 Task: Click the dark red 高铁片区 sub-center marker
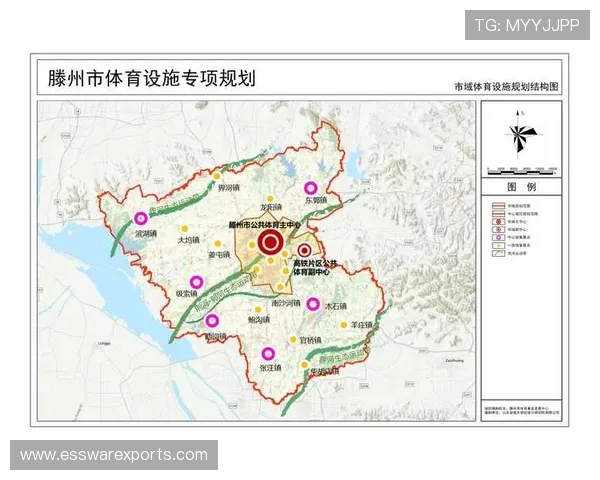[x=304, y=250]
